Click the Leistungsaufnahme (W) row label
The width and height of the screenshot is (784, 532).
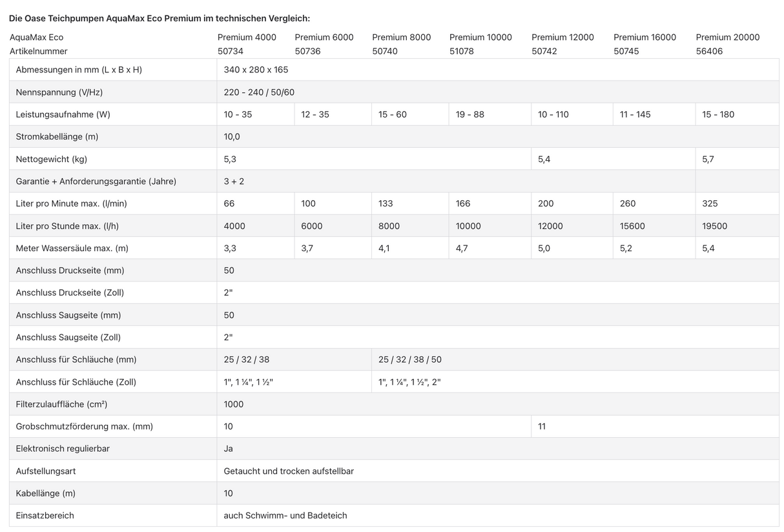[x=63, y=114]
